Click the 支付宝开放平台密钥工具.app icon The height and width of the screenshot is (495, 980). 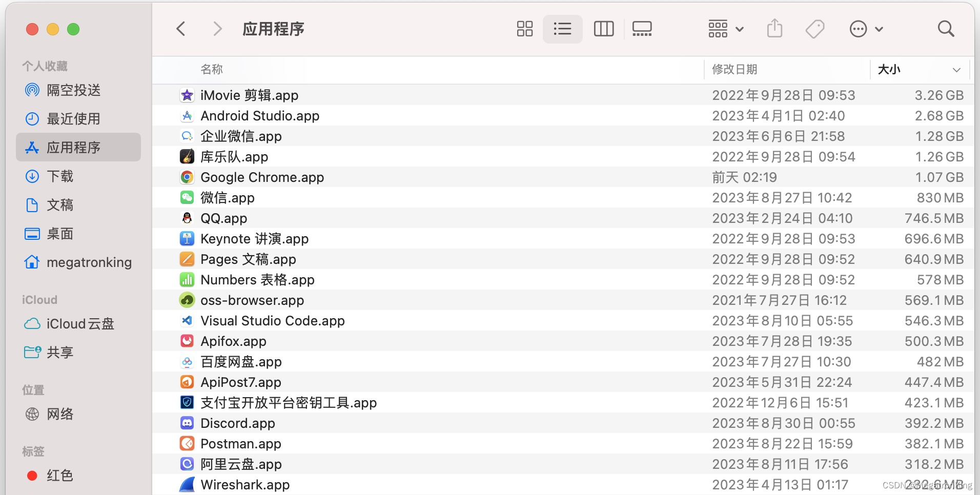click(x=187, y=403)
